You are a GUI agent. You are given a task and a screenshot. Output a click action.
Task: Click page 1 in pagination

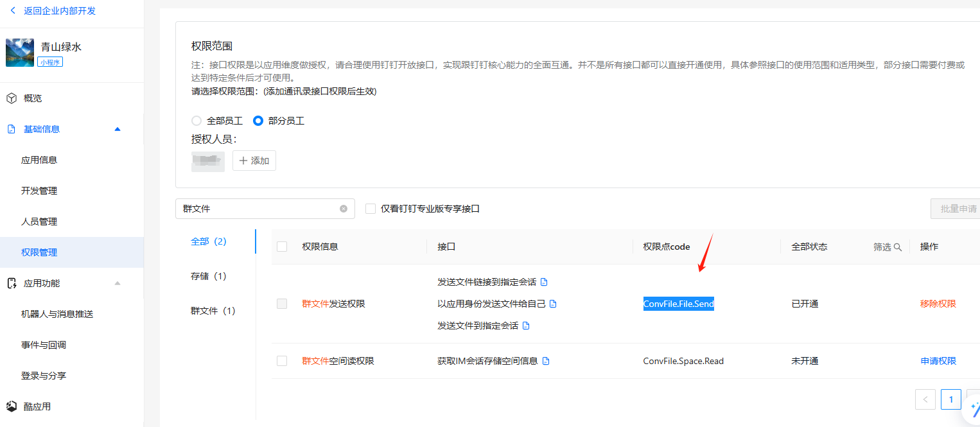tap(951, 399)
